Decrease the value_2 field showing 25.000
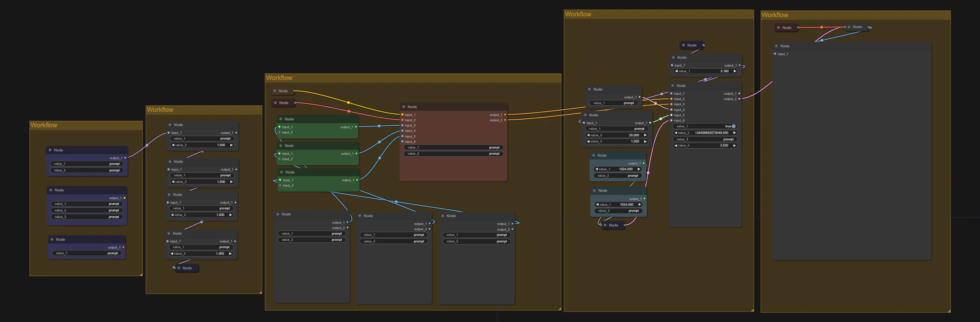The width and height of the screenshot is (980, 322). [x=588, y=135]
